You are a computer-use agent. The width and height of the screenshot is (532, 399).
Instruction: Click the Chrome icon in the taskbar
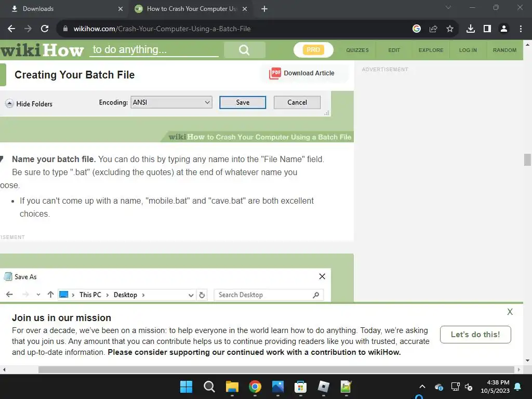click(x=255, y=387)
